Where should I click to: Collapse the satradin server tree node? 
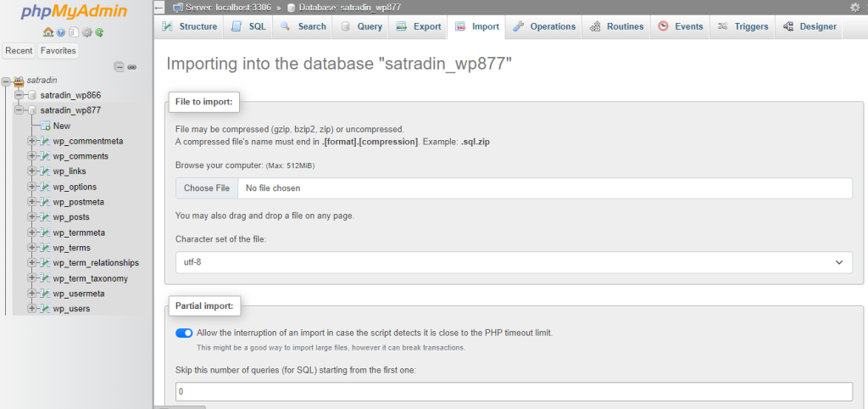6,81
